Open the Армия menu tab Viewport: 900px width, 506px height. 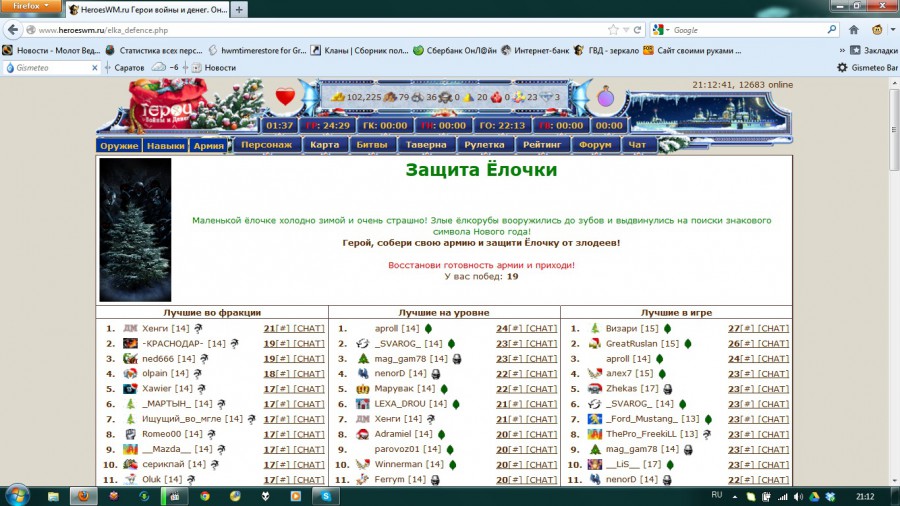click(x=208, y=146)
